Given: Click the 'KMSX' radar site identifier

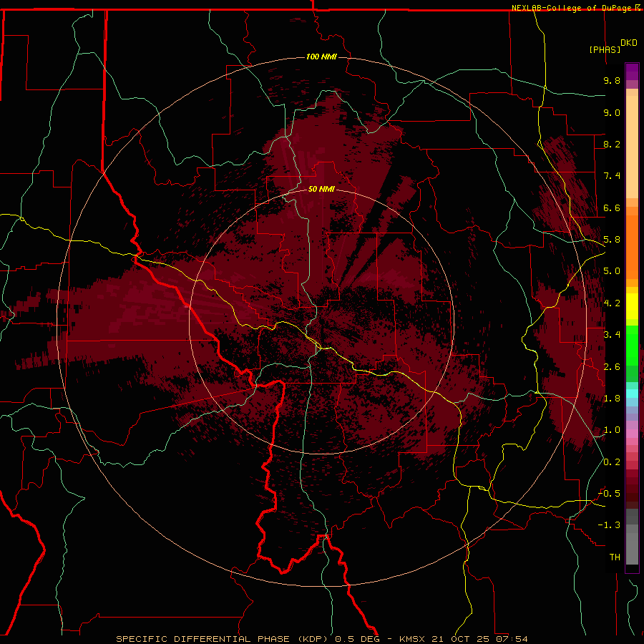Looking at the screenshot, I should coord(412,639).
